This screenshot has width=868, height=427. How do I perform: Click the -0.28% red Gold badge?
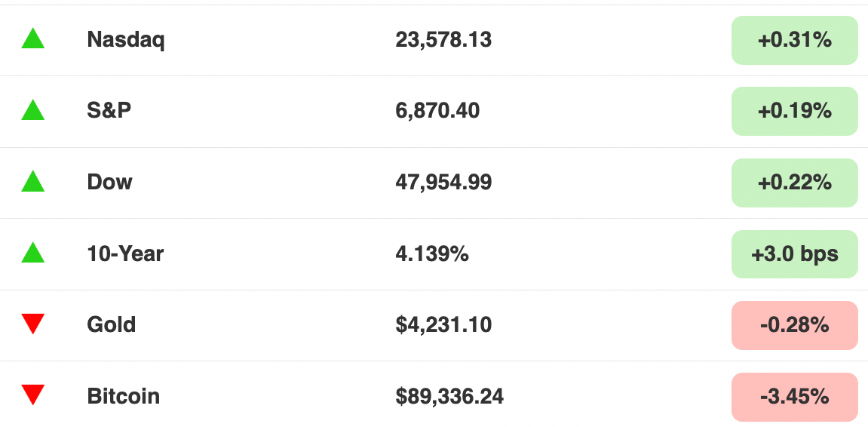(794, 325)
